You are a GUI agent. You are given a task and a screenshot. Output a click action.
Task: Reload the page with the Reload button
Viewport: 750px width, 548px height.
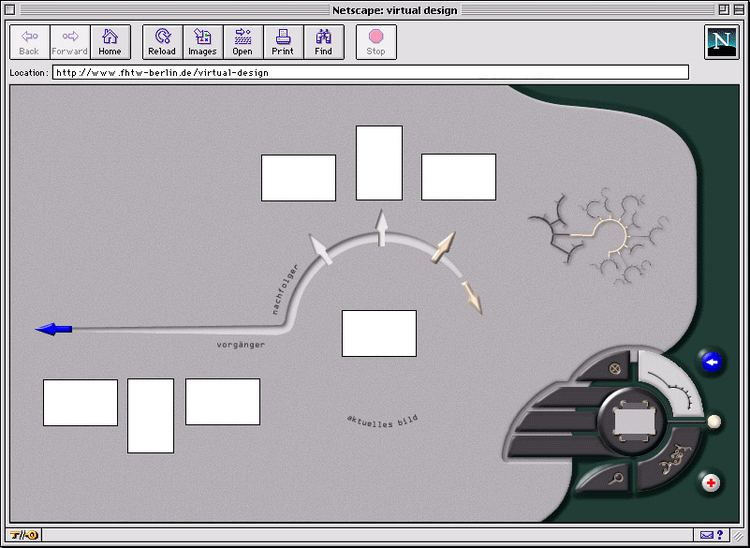click(x=161, y=42)
